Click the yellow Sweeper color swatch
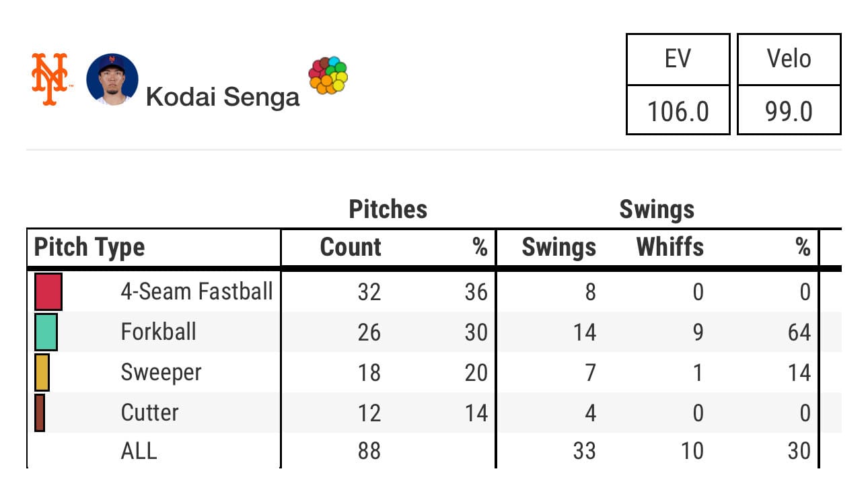Viewport: 868px width, 494px height. tap(42, 372)
